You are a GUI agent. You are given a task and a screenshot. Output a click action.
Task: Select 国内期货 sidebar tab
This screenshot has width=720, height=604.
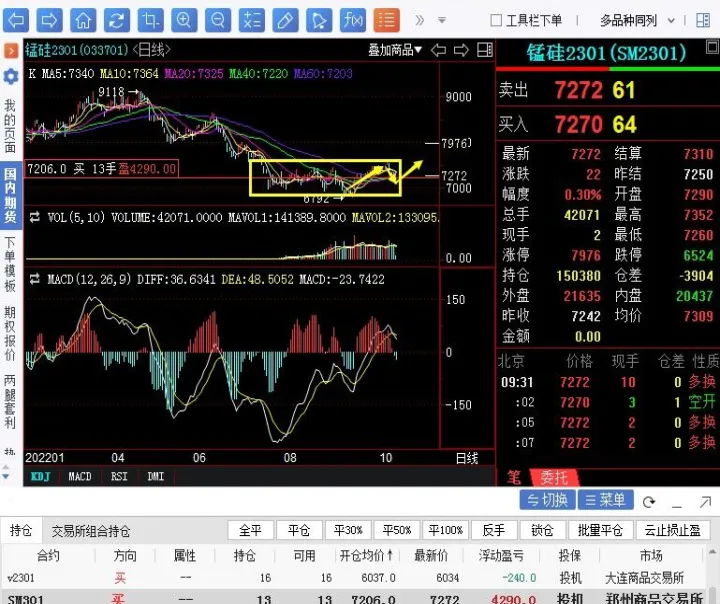point(10,195)
